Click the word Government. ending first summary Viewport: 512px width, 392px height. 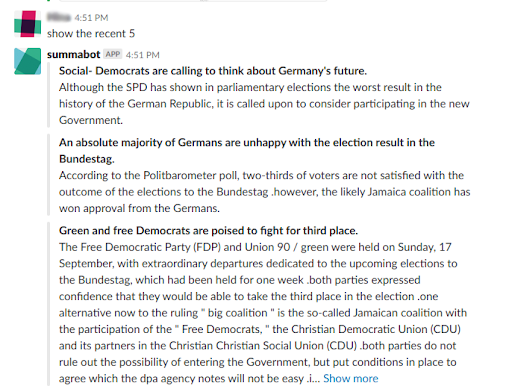point(91,120)
